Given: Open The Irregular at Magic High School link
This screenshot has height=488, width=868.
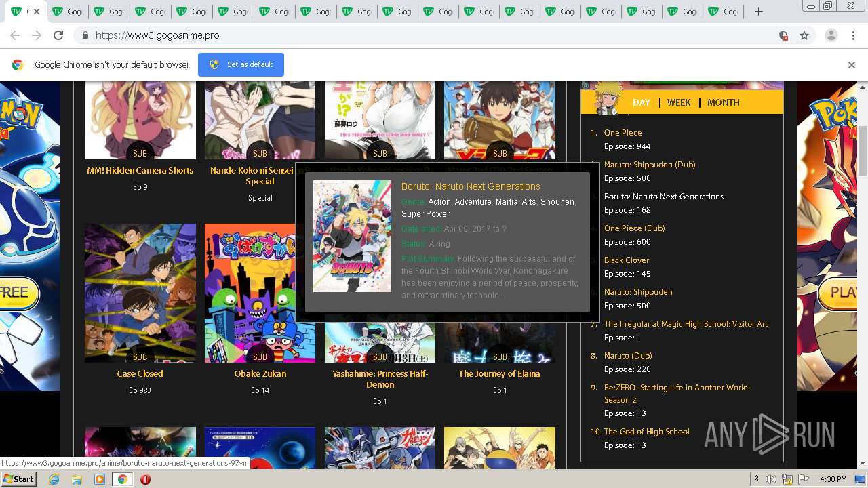Looking at the screenshot, I should tap(686, 324).
